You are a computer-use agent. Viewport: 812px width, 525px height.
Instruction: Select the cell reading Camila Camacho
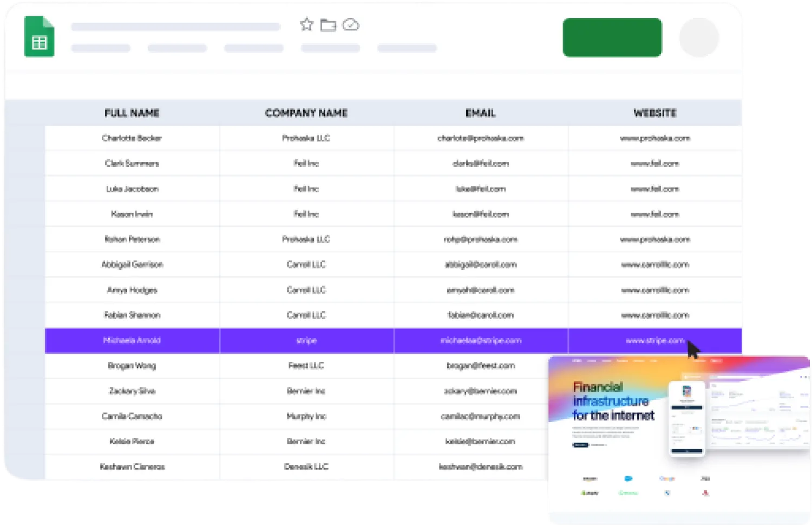tap(132, 416)
